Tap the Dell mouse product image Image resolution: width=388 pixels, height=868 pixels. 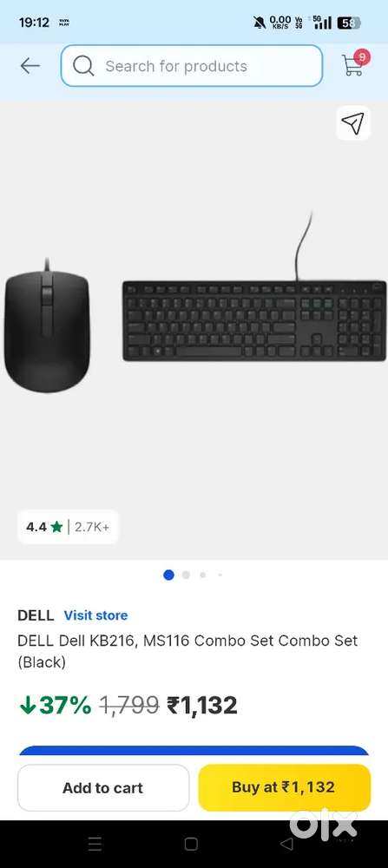pyautogui.click(x=47, y=325)
